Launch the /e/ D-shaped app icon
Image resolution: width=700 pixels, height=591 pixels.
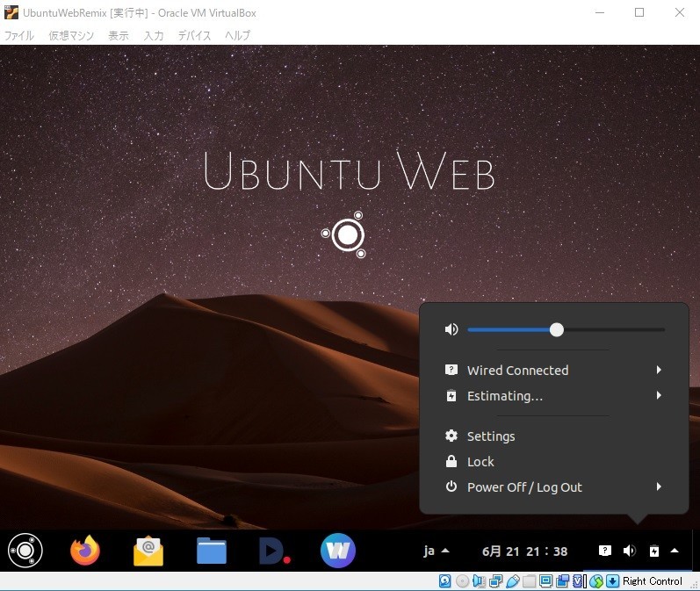[x=275, y=551]
